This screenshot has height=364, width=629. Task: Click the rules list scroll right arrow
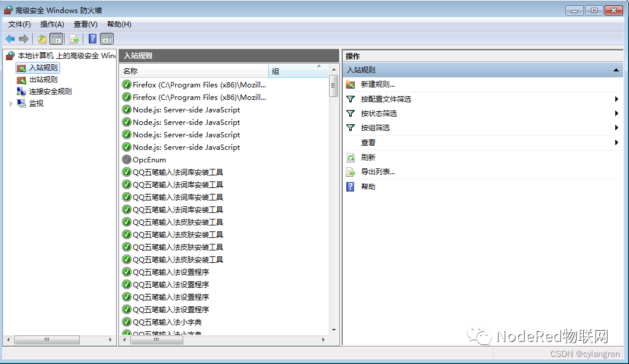[x=323, y=340]
